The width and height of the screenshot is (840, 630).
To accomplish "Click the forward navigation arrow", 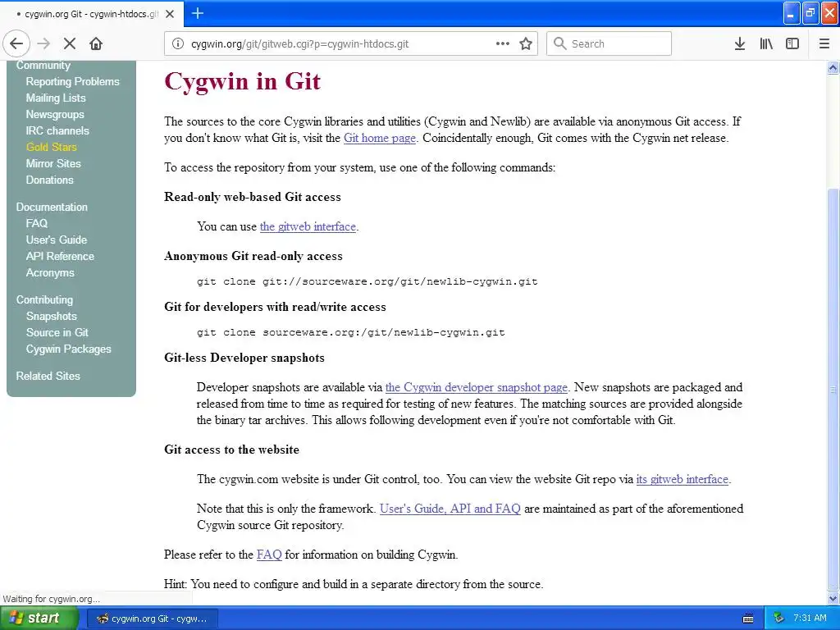I will tap(44, 43).
